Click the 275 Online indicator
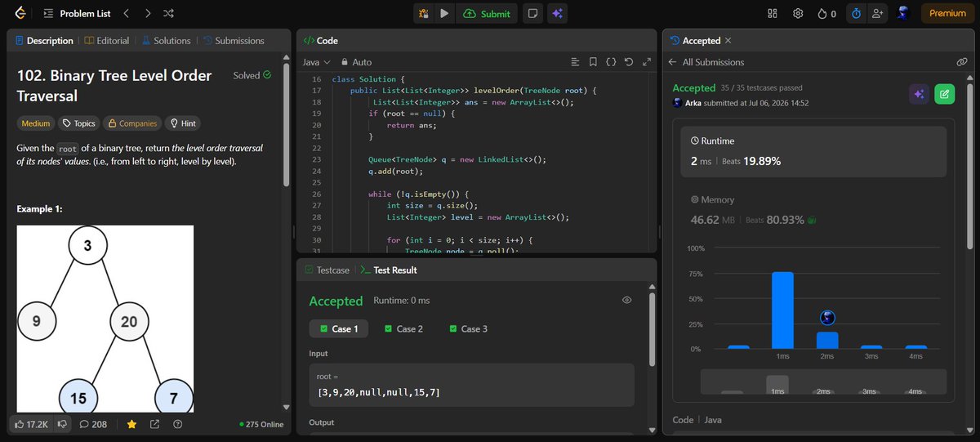This screenshot has height=442, width=980. (261, 424)
